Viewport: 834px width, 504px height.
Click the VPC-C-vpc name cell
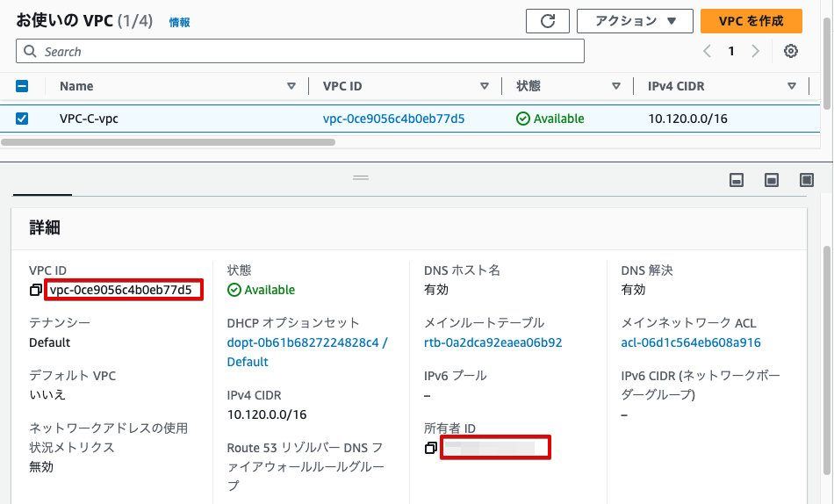click(x=89, y=119)
